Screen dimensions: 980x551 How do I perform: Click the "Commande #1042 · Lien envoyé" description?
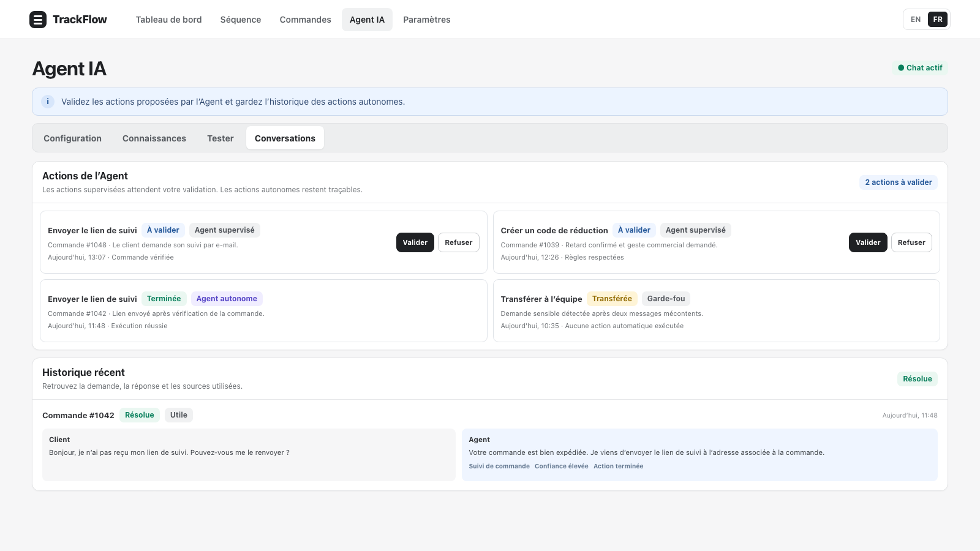(x=156, y=314)
